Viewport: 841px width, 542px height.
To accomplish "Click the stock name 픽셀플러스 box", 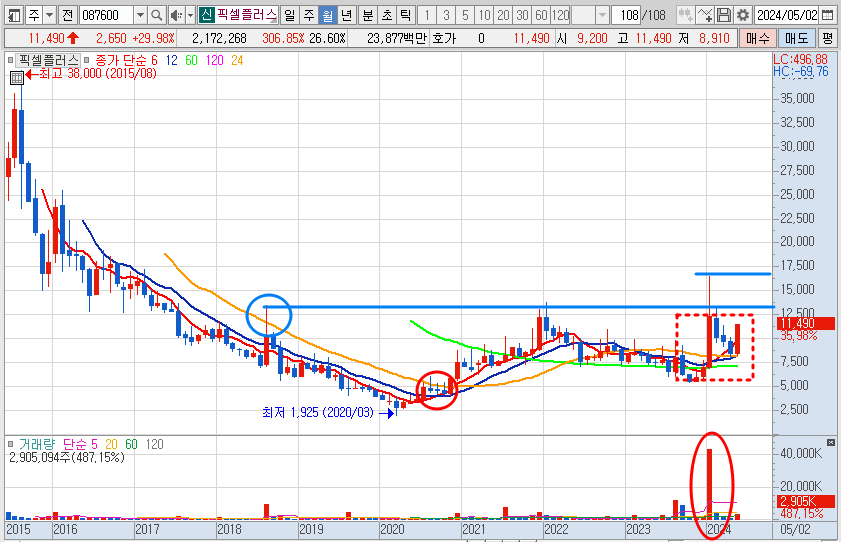I will pyautogui.click(x=246, y=15).
